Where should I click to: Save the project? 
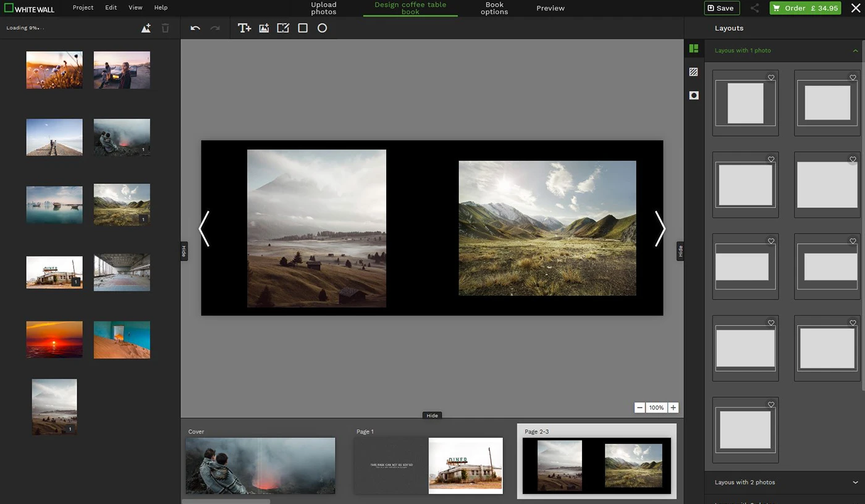click(722, 8)
